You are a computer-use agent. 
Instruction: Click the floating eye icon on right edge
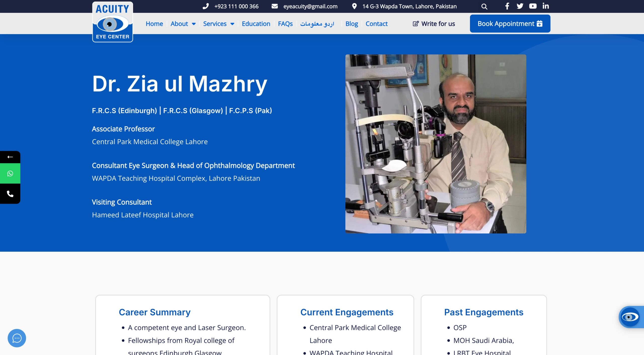click(630, 317)
